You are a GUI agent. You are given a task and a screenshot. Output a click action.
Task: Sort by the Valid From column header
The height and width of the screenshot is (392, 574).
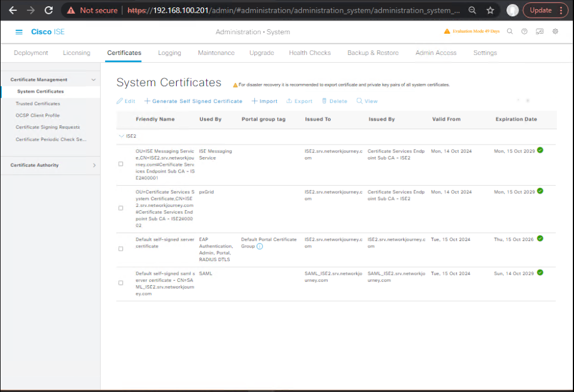(447, 119)
